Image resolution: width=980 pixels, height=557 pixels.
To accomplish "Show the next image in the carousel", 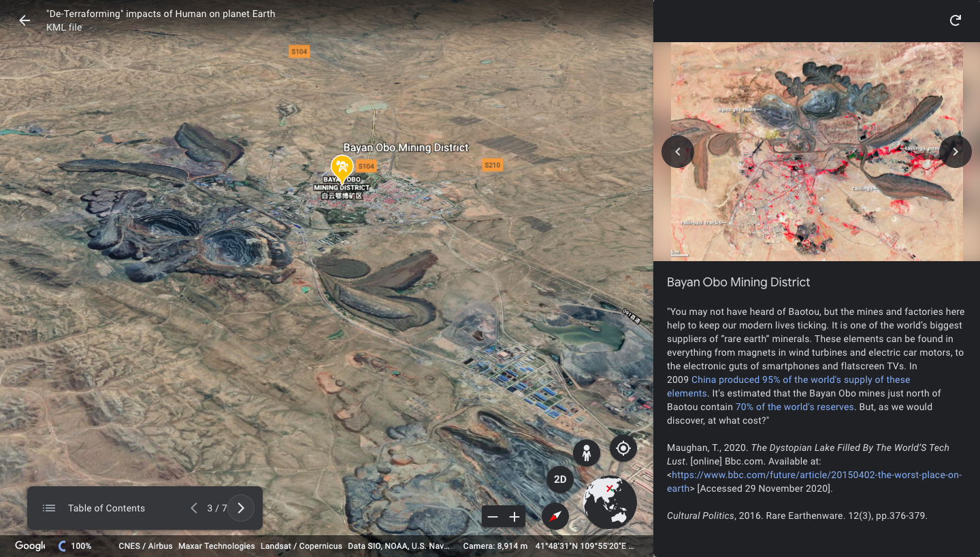I will tap(955, 152).
